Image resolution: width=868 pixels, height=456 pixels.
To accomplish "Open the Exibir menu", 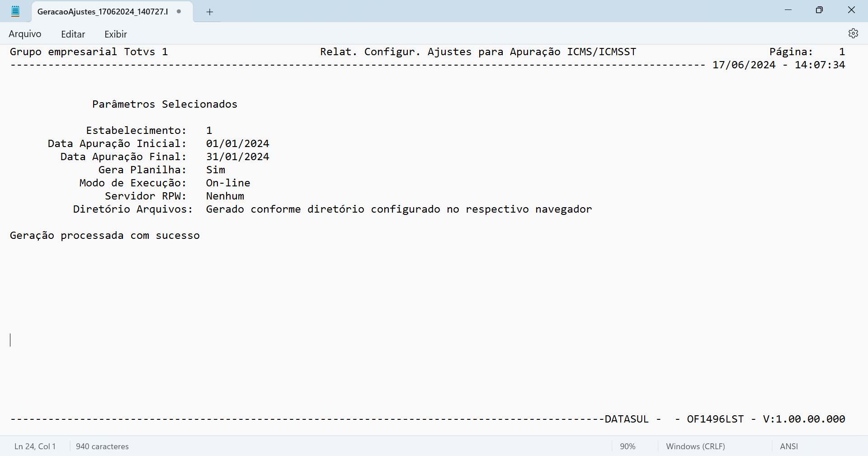I will click(x=115, y=34).
